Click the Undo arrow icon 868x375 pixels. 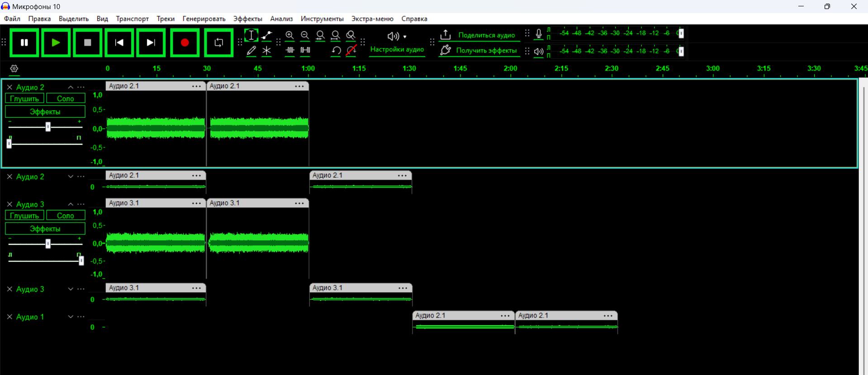click(x=336, y=51)
